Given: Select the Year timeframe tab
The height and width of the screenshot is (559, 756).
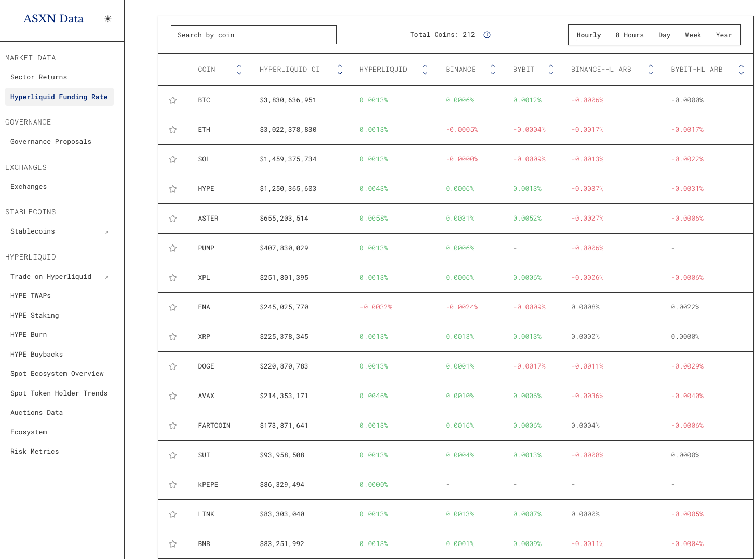Looking at the screenshot, I should pos(723,35).
